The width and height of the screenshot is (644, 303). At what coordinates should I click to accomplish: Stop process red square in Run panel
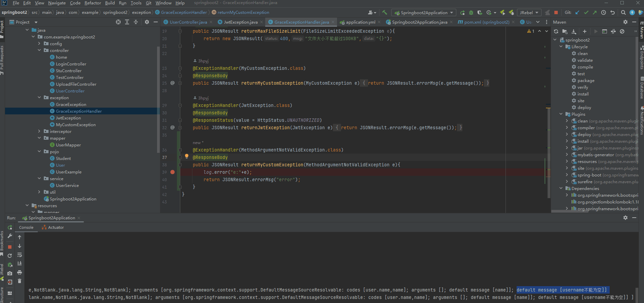[10, 247]
